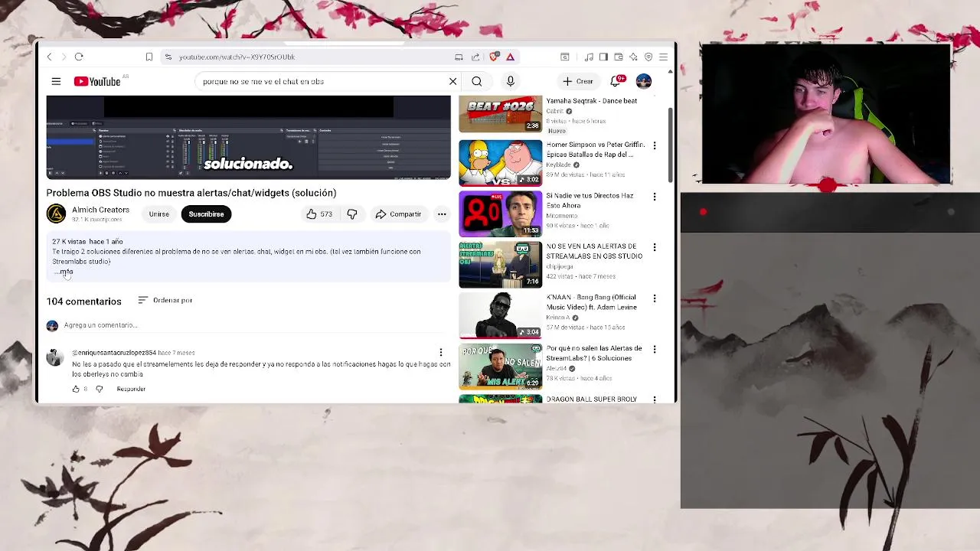This screenshot has width=980, height=551.
Task: Click the video player showing 'solucionado.'
Action: pos(249,138)
